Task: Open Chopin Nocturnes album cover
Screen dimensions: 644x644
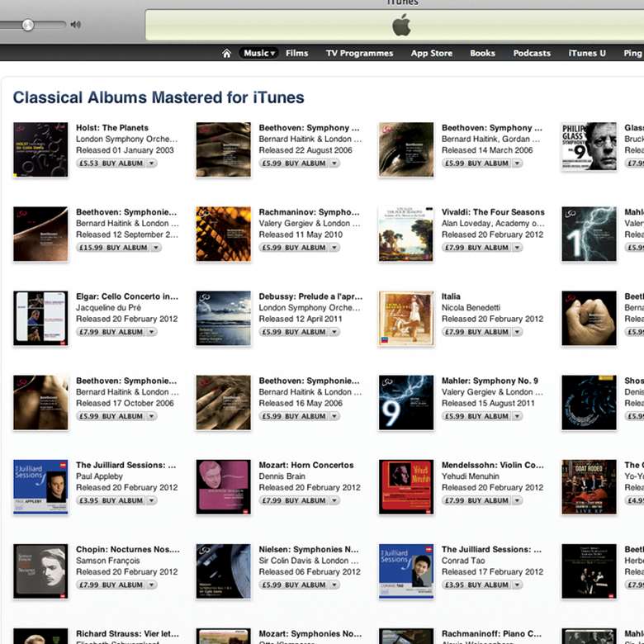Action: coord(40,571)
